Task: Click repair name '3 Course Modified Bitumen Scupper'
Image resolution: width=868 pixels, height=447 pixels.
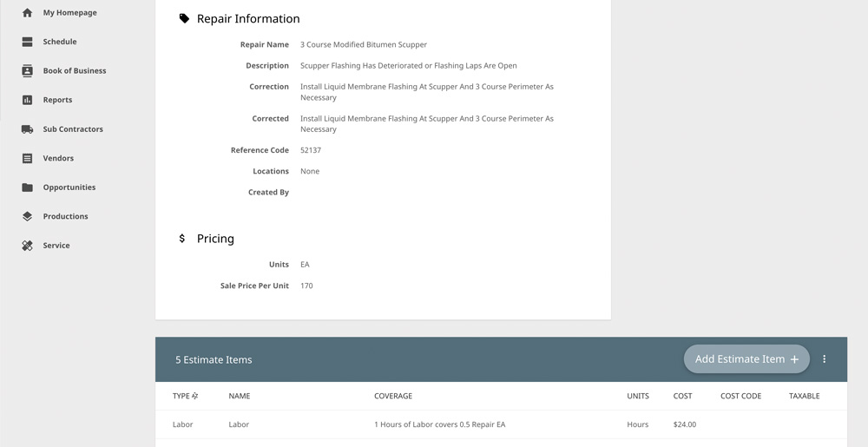Action: 364,45
